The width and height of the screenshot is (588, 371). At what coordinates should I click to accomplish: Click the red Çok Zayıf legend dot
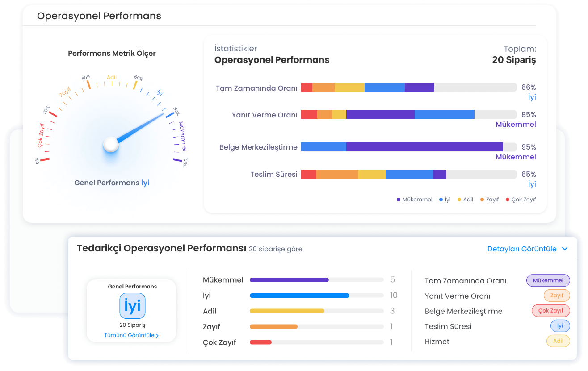point(508,200)
